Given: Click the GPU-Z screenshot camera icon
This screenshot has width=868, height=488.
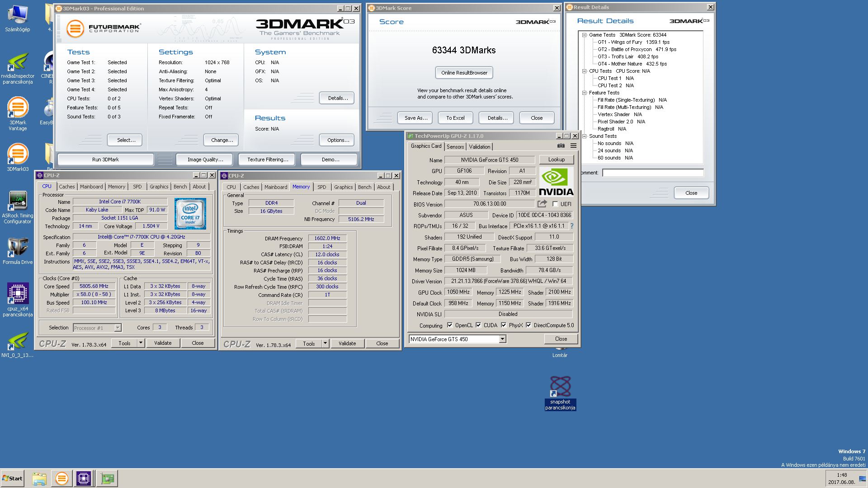Looking at the screenshot, I should 561,145.
